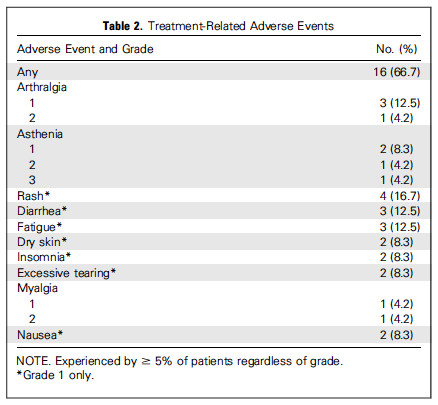Select the 2 (8.3) nausea value

pyautogui.click(x=396, y=335)
